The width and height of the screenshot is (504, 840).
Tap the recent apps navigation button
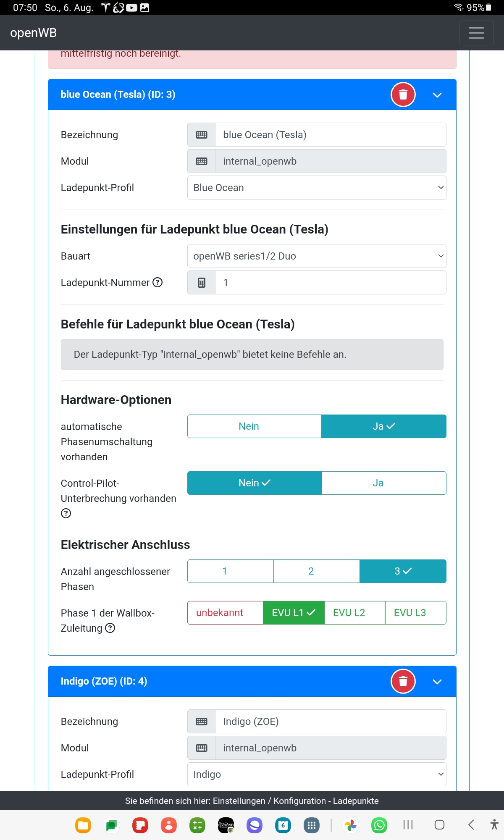(x=408, y=825)
